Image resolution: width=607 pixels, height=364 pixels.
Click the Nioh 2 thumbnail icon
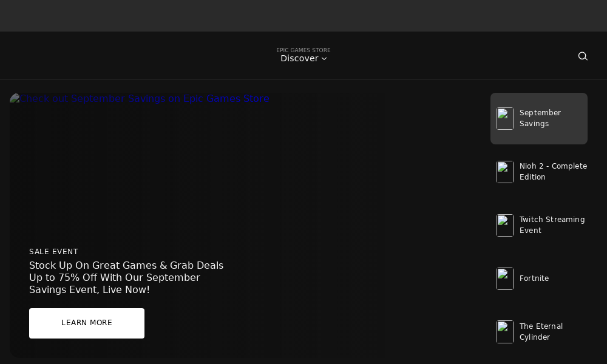(x=505, y=172)
